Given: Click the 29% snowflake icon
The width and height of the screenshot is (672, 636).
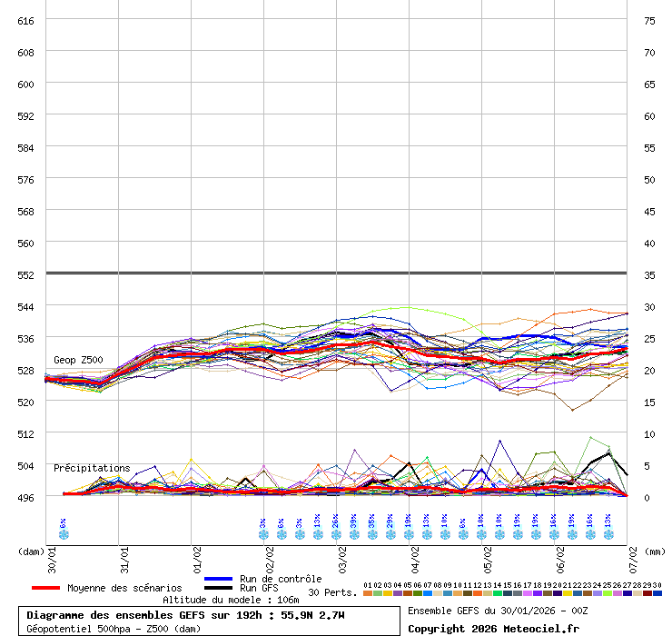Looking at the screenshot, I should pos(390,533).
